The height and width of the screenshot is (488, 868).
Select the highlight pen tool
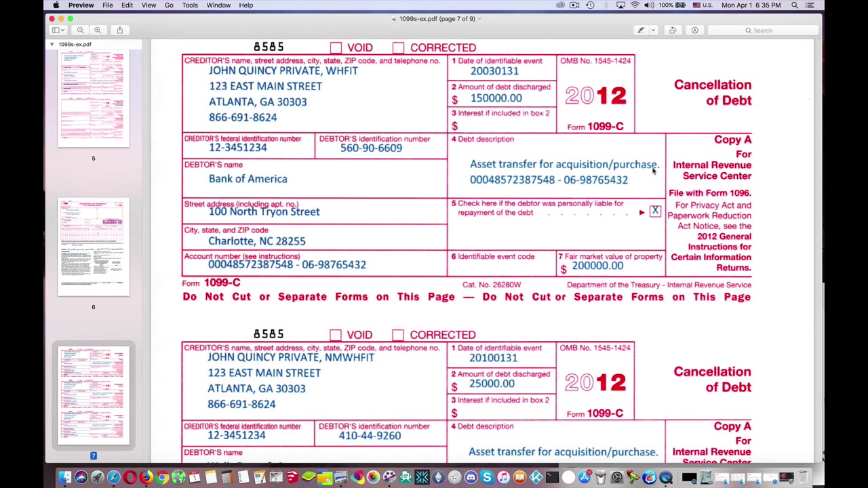[641, 30]
